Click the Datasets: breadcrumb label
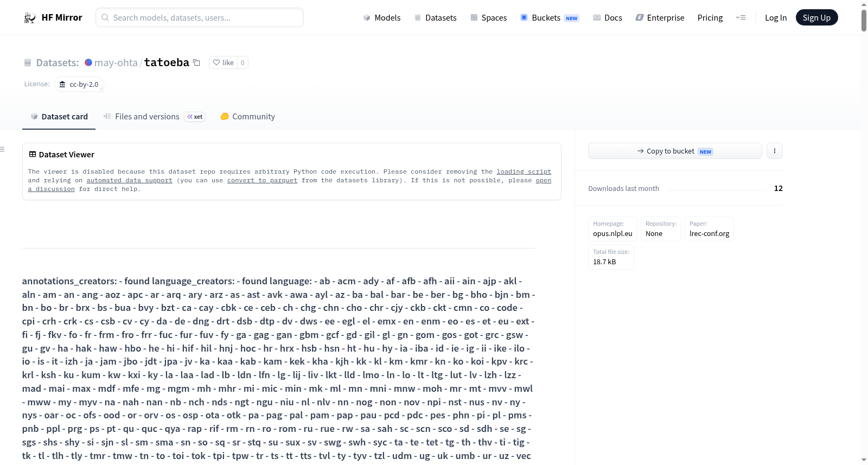 pyautogui.click(x=58, y=63)
